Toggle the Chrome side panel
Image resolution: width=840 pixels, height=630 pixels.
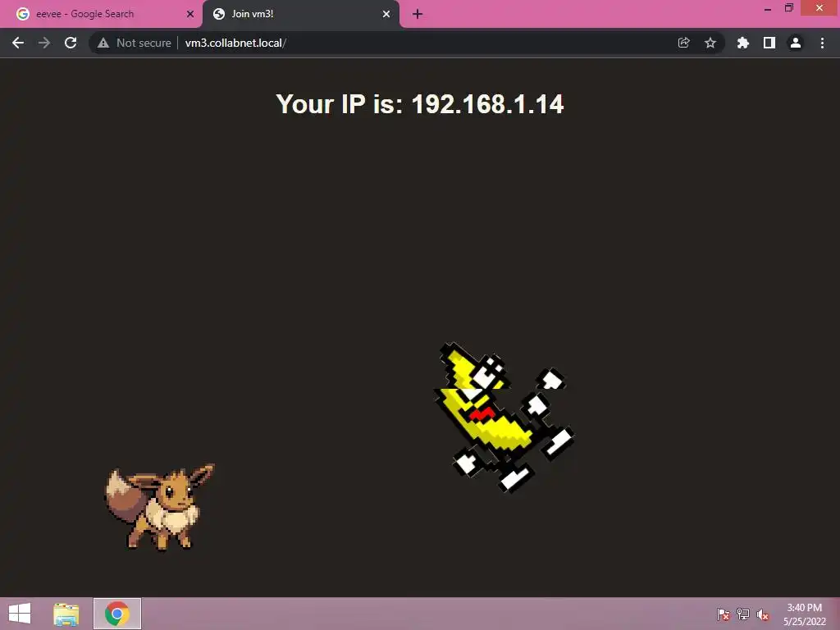pyautogui.click(x=769, y=43)
